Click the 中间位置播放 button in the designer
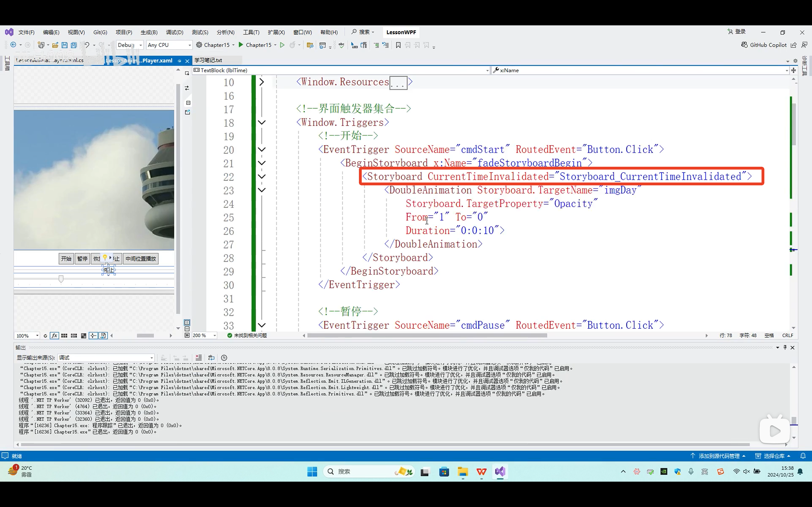This screenshot has height=507, width=812. point(141,259)
